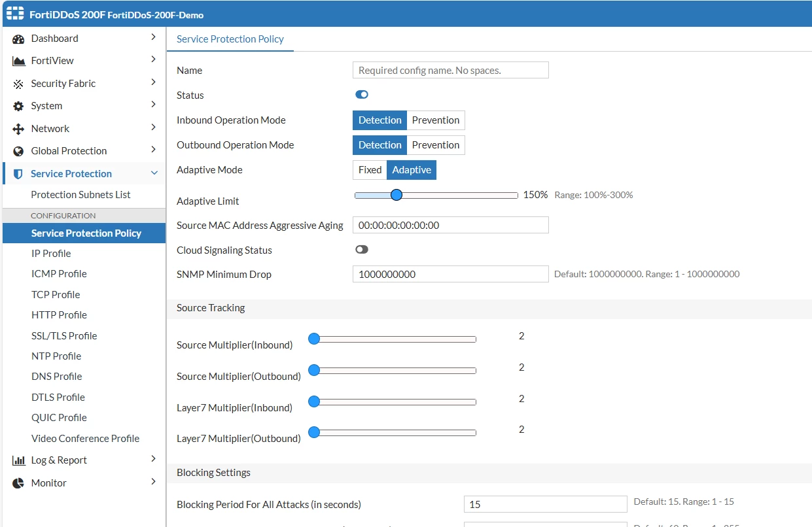Click Layer7 Multiplier(Outbound) slider handle

[314, 432]
